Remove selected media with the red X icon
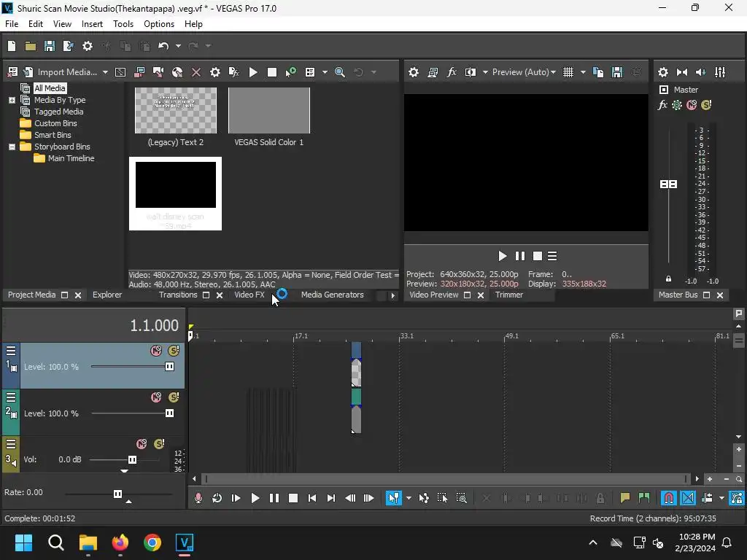The image size is (747, 560). coord(196,72)
